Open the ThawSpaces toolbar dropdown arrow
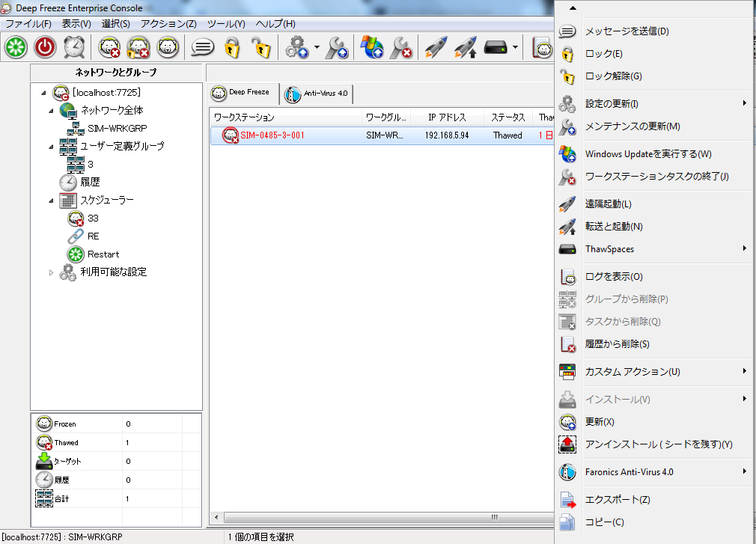756x544 pixels. click(516, 47)
